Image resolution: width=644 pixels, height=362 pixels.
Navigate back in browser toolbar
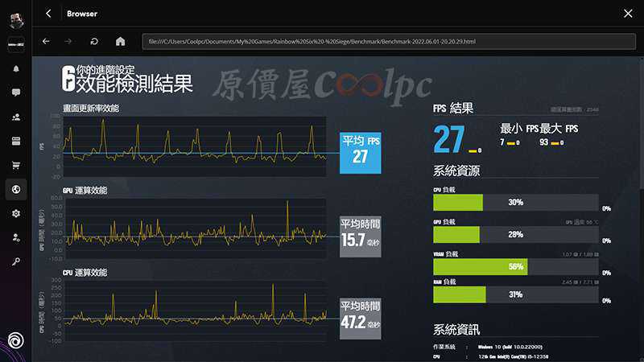(x=46, y=42)
